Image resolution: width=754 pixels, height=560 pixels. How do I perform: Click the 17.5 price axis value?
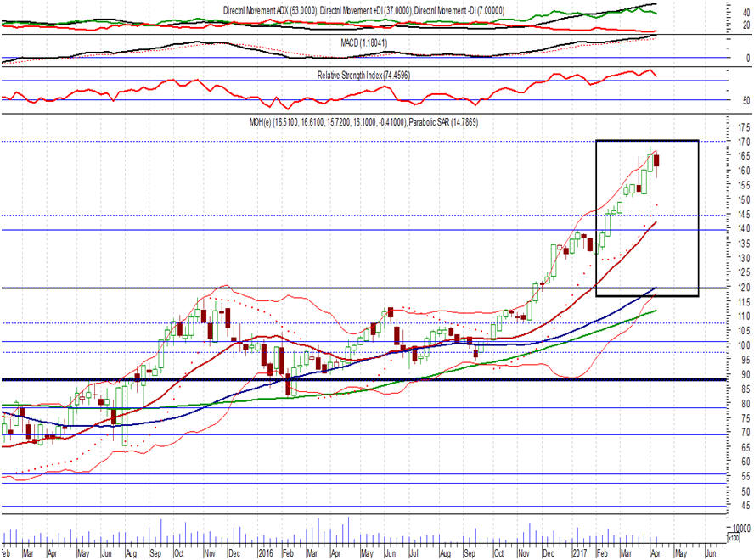coord(745,127)
